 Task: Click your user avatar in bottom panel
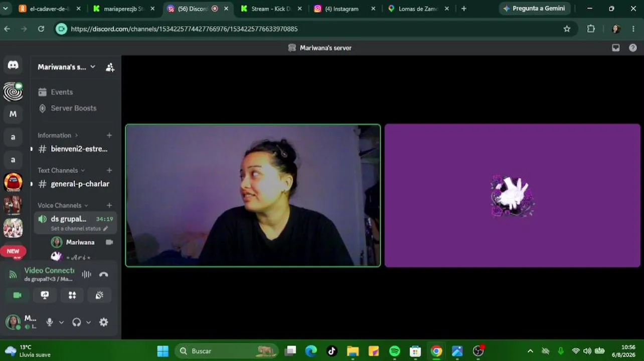coord(13,322)
